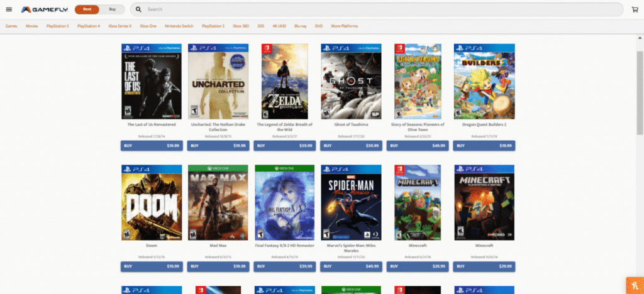
Task: Select PlayStation 4 platform tab
Action: click(88, 26)
